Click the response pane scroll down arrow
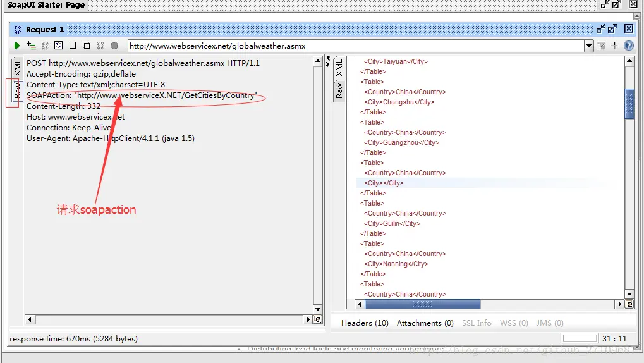This screenshot has width=644, height=363. pyautogui.click(x=629, y=294)
